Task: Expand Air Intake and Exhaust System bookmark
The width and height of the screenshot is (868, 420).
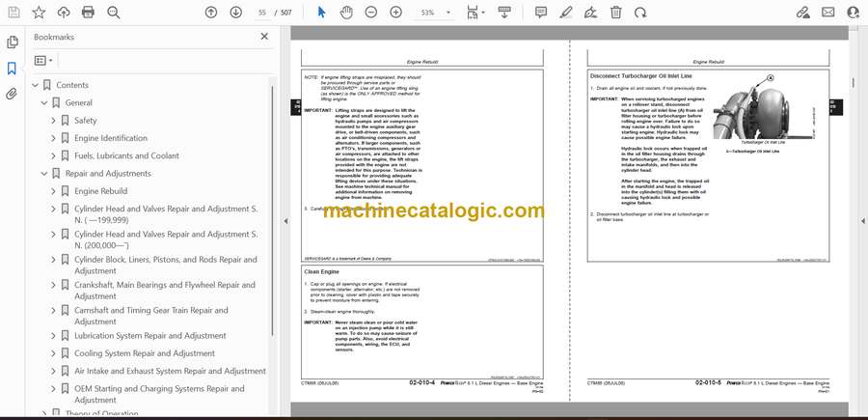Action: pyautogui.click(x=53, y=372)
